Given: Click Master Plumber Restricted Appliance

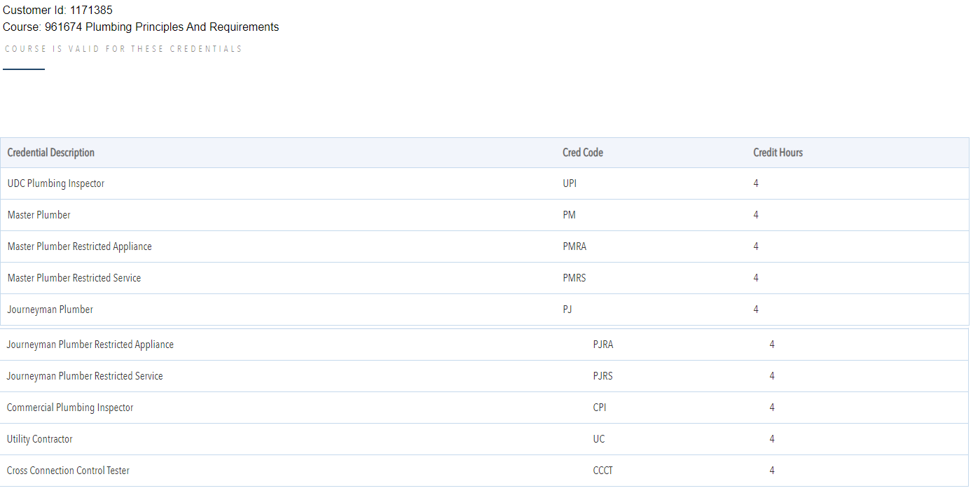Looking at the screenshot, I should click(79, 246).
